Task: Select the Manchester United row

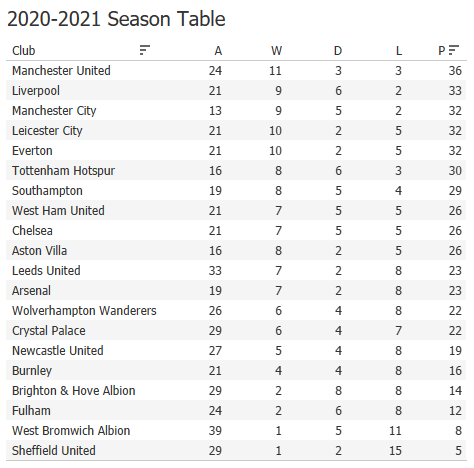Action: point(236,71)
